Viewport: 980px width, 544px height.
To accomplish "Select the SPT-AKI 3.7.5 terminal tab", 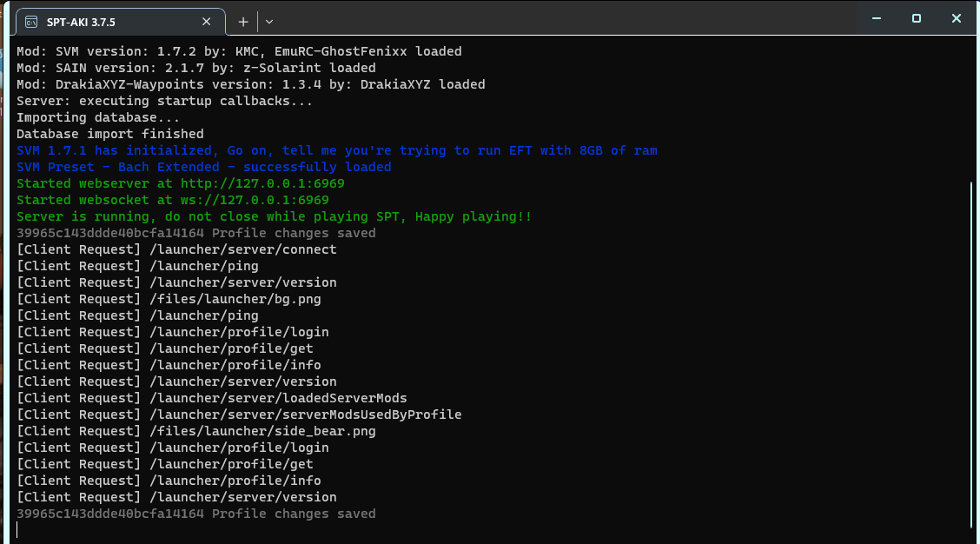I will (120, 22).
